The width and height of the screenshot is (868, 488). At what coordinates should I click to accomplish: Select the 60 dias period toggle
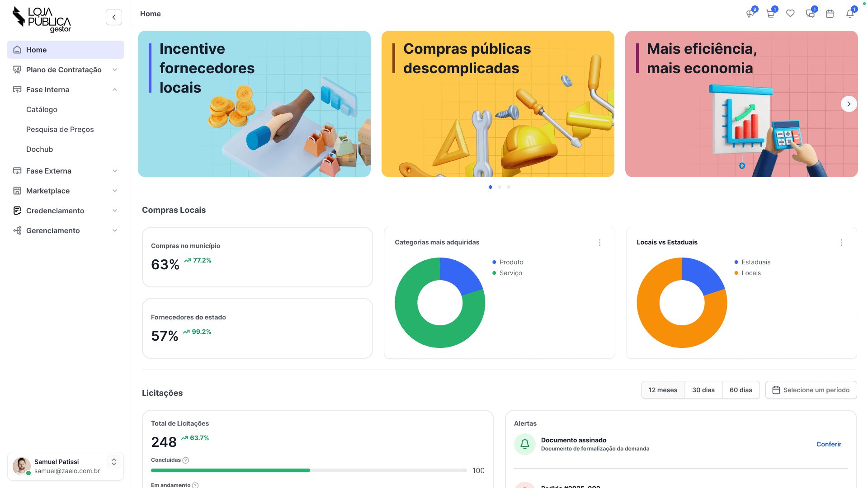pos(741,390)
